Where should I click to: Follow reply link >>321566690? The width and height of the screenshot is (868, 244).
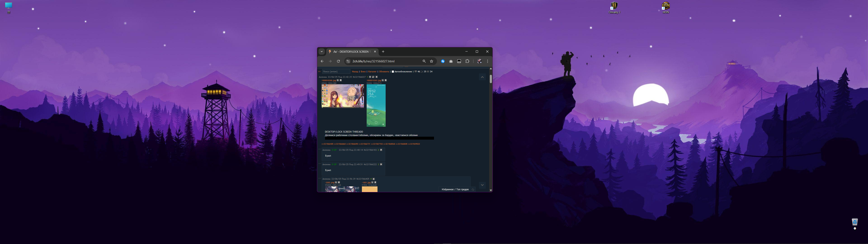pos(352,144)
